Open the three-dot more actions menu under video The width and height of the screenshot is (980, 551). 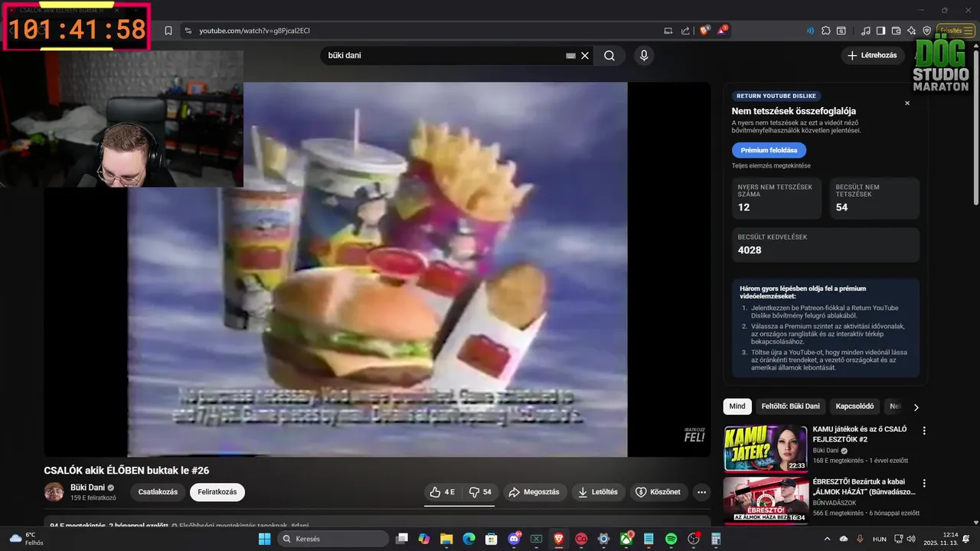(701, 492)
